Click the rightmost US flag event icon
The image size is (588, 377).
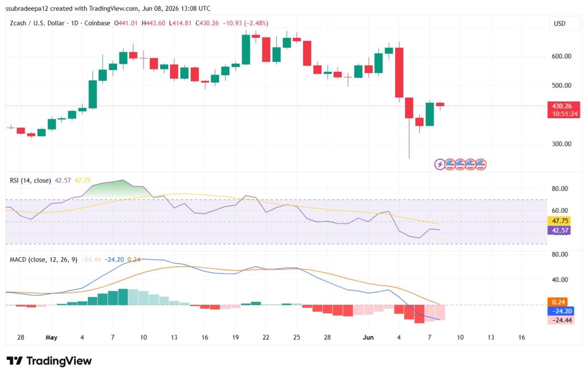[481, 164]
